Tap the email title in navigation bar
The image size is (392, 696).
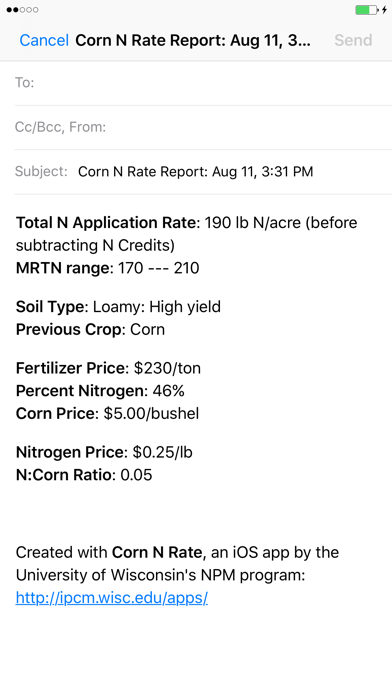[193, 40]
